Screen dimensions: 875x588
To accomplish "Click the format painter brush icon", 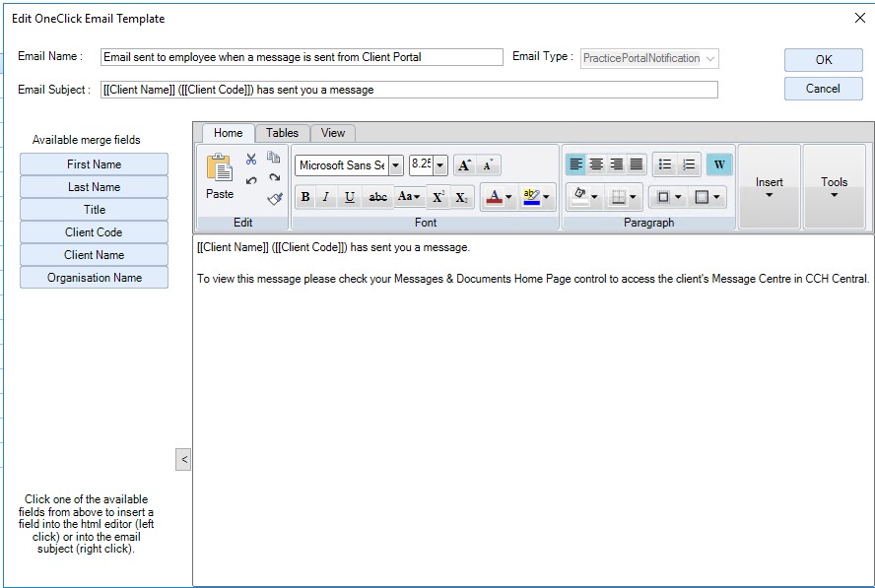I will pyautogui.click(x=275, y=199).
